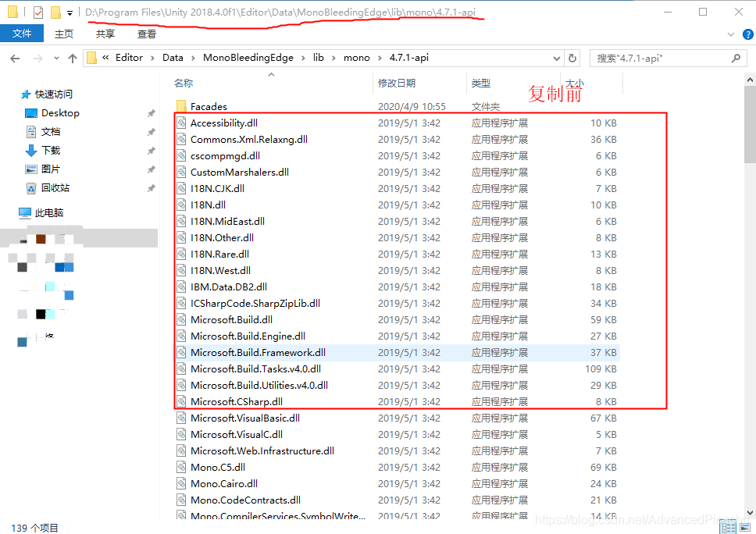The image size is (756, 534).
Task: Select 快速访问 in navigation pane
Action: 54,94
